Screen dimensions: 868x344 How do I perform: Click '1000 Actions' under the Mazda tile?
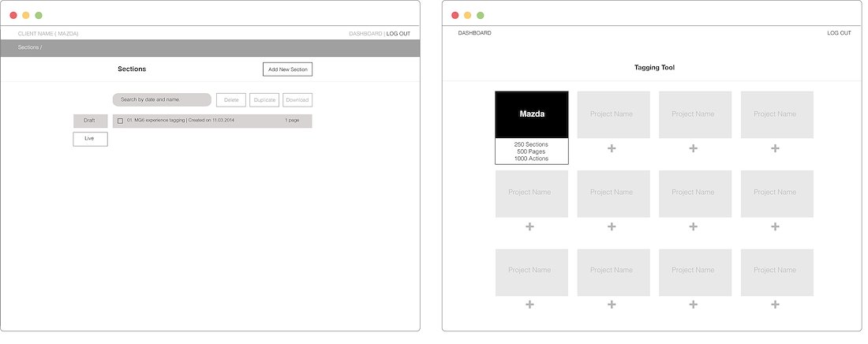point(531,159)
